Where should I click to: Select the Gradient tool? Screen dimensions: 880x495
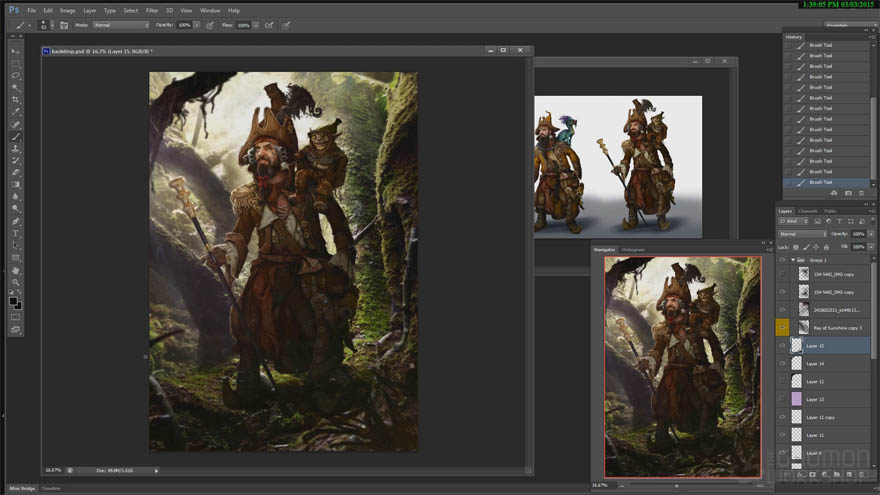pos(16,185)
